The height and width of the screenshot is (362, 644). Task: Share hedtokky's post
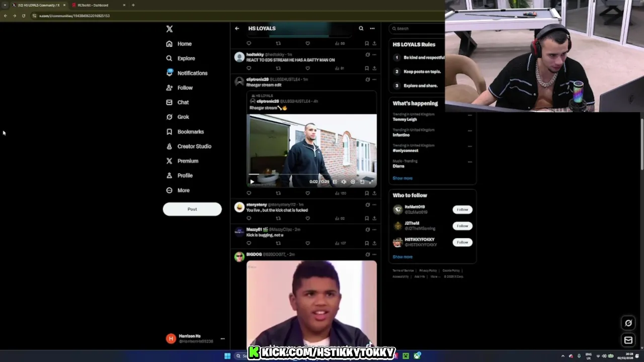pos(374,68)
